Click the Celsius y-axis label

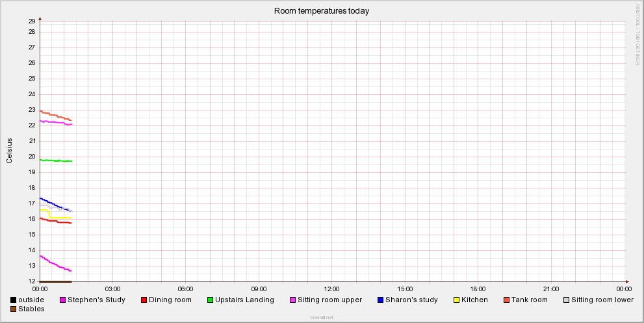click(x=10, y=150)
